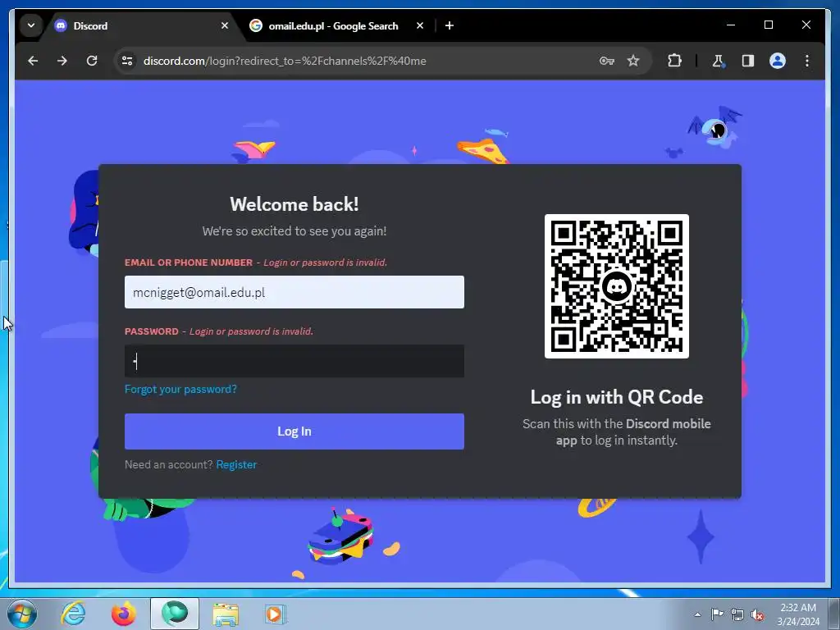The height and width of the screenshot is (630, 840).
Task: Launch Firefox from the taskbar
Action: pos(124,614)
